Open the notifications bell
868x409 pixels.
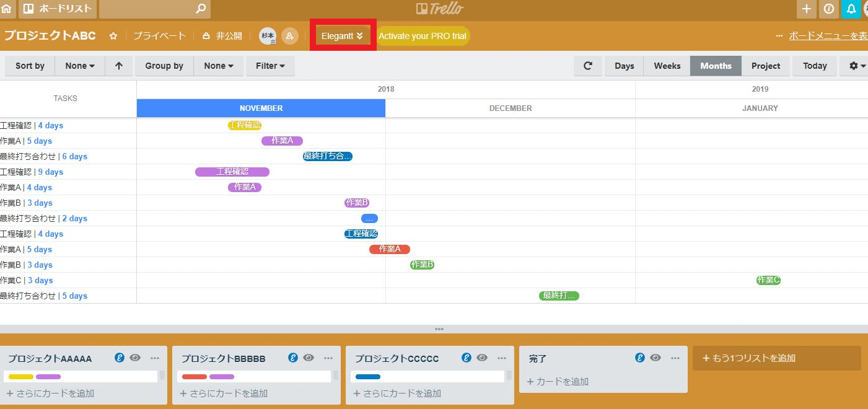[849, 9]
